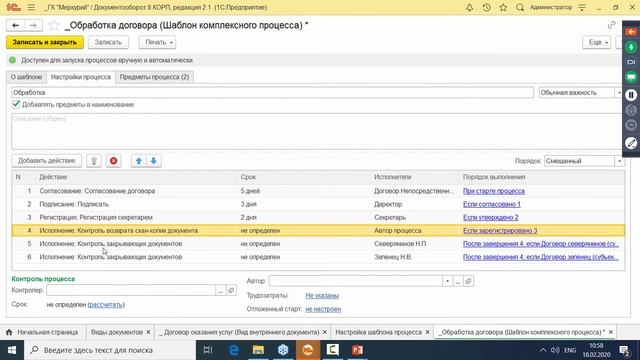Select row Регистрация: Регистрация секретарем
The image size is (640, 360).
coord(318,218)
